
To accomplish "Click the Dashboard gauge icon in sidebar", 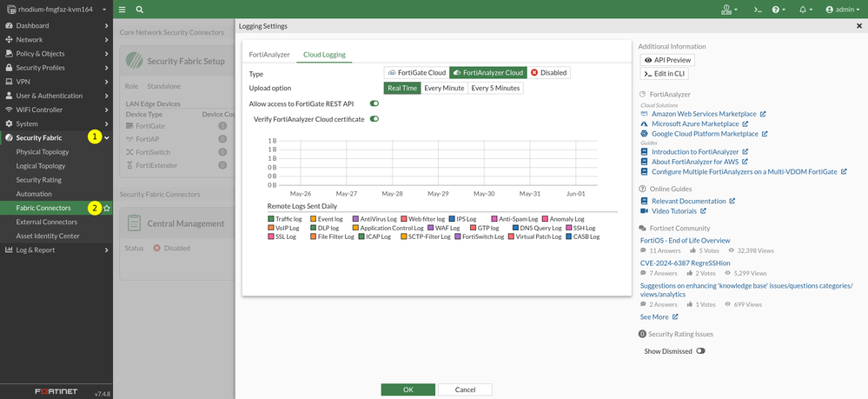I will click(9, 25).
